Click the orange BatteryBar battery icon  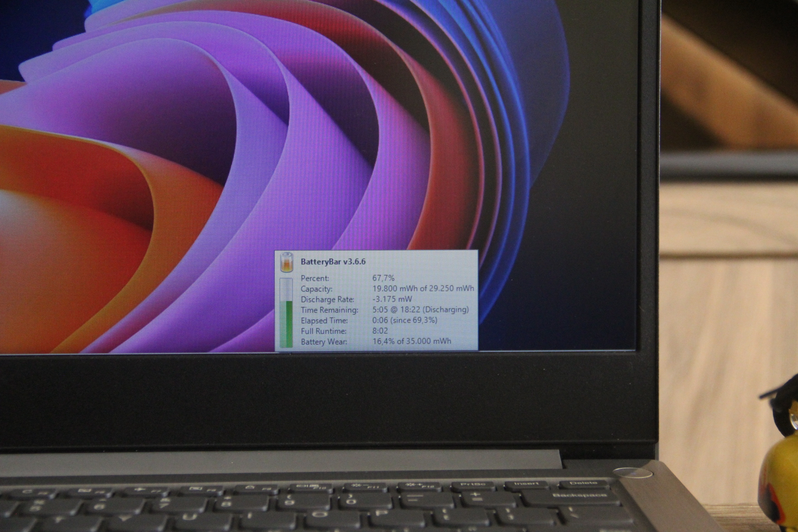pos(286,262)
